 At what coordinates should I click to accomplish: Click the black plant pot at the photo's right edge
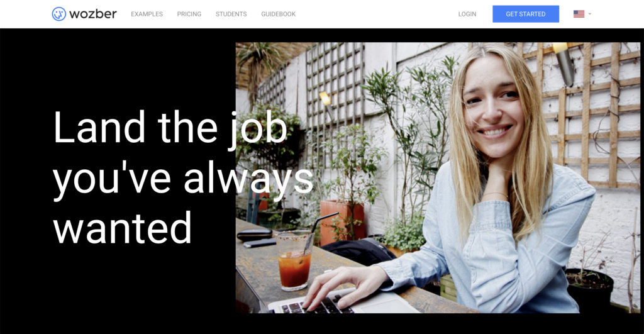(589, 288)
